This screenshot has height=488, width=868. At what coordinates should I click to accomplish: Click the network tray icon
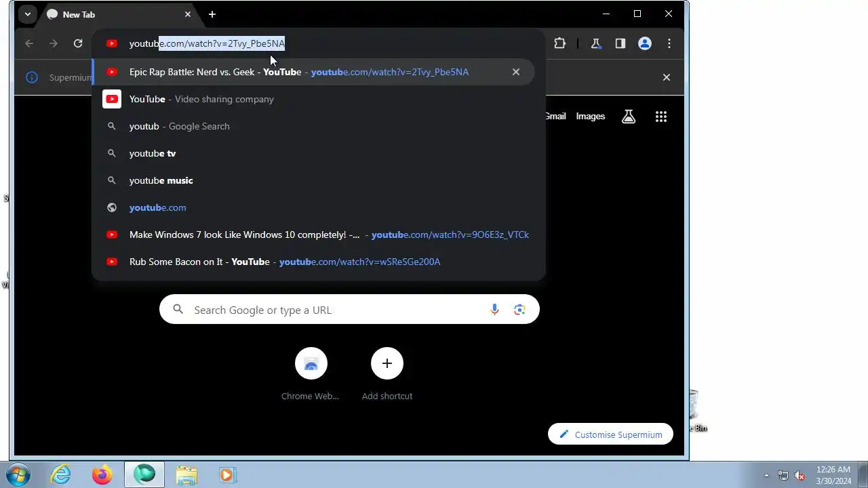coord(783,475)
